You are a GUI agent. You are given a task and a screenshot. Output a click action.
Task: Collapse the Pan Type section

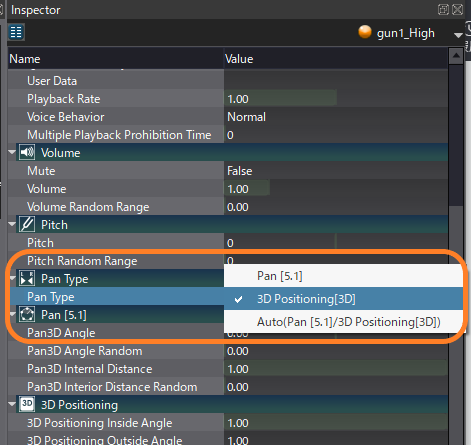[x=12, y=278]
